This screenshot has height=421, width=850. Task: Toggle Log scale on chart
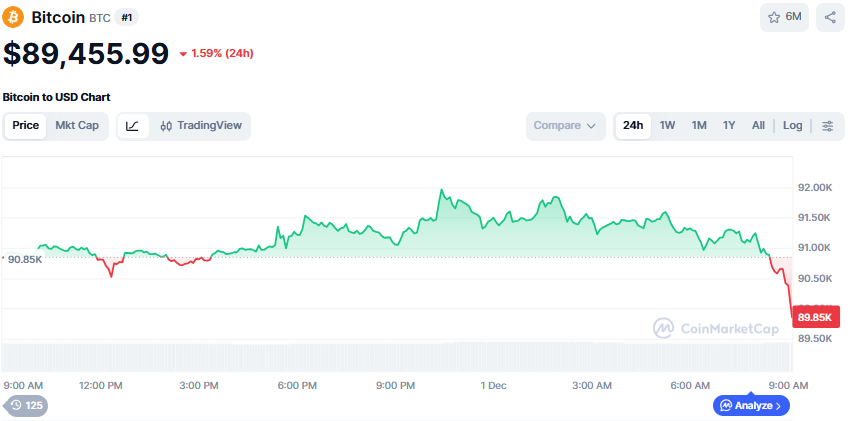pyautogui.click(x=792, y=126)
